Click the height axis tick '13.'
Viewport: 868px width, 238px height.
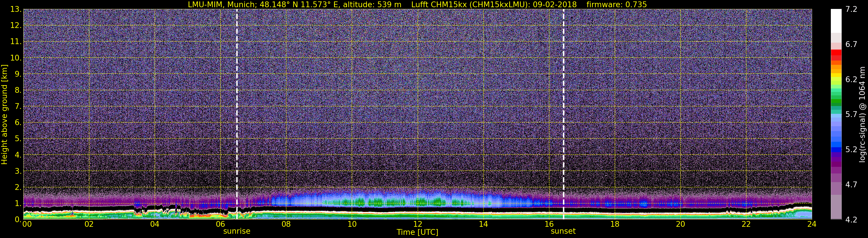[x=16, y=9]
